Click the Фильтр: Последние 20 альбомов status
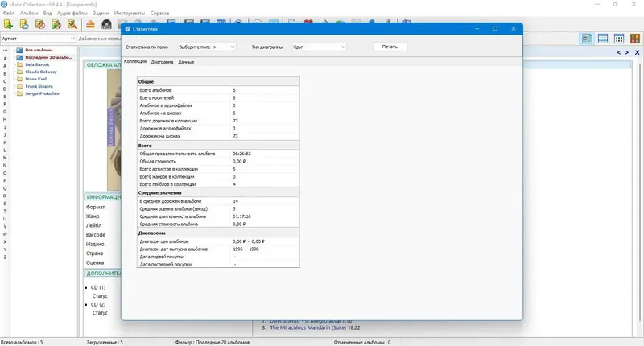644x346 pixels. pos(212,342)
